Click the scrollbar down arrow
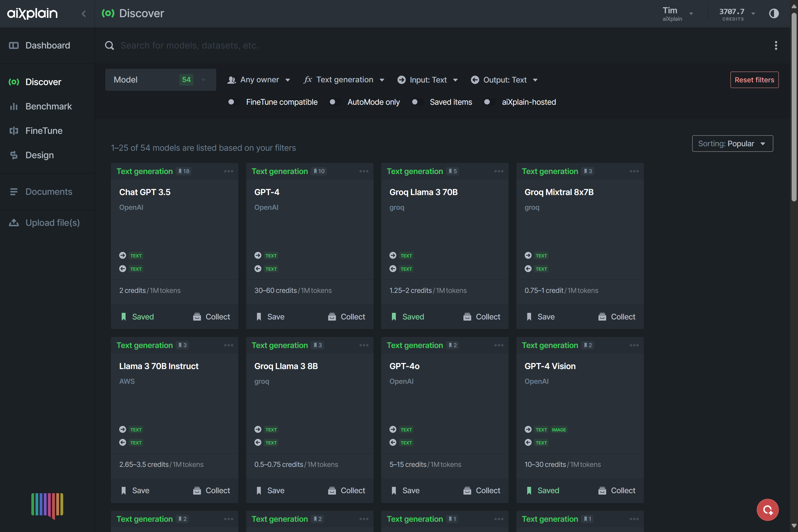This screenshot has width=798, height=532. 794,526
